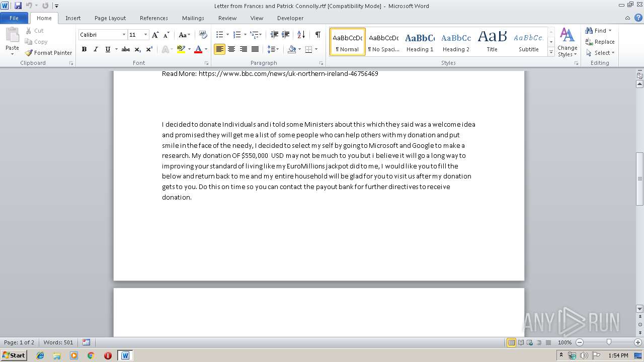
Task: Switch to Print Layout view icon
Action: tap(512, 342)
